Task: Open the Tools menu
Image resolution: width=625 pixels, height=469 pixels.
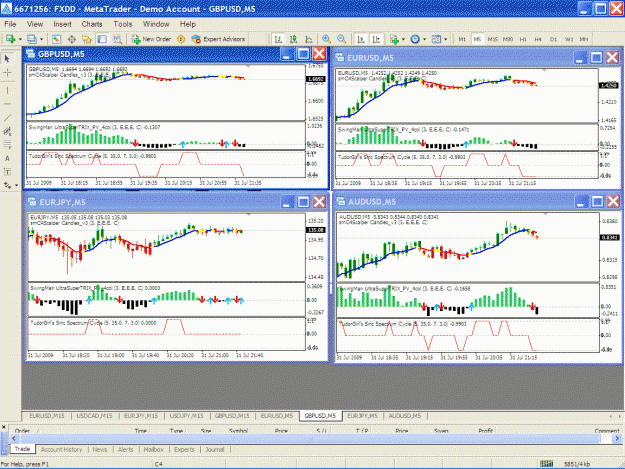Action: point(123,24)
